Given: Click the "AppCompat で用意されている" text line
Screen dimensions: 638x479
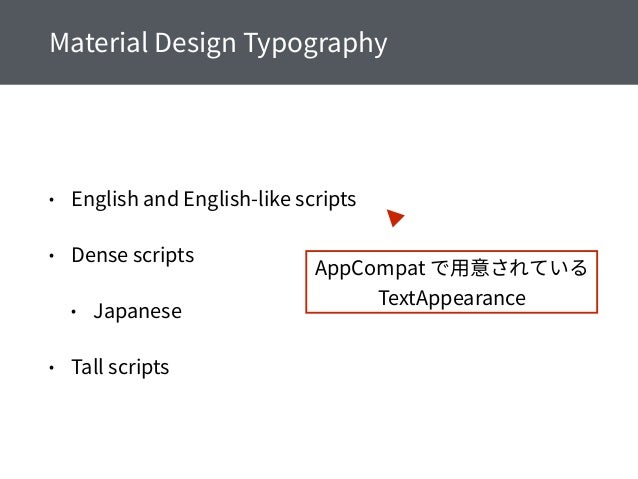Looking at the screenshot, I should [451, 268].
